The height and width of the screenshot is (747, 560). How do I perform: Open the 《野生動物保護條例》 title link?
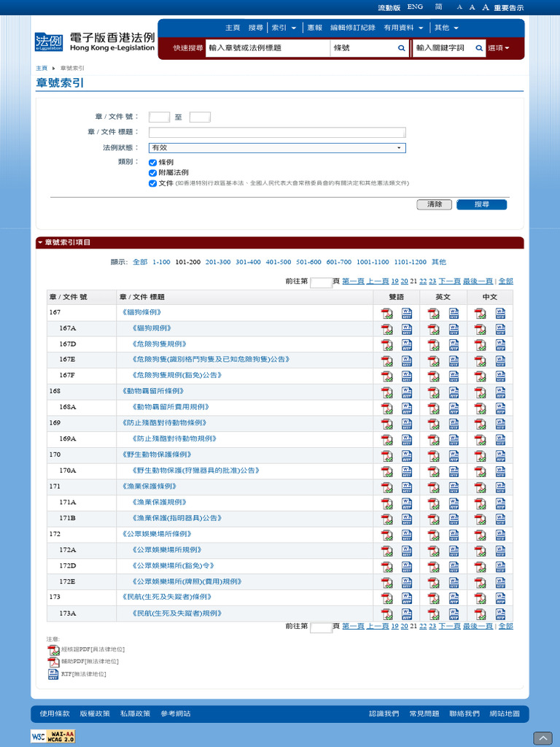157,454
